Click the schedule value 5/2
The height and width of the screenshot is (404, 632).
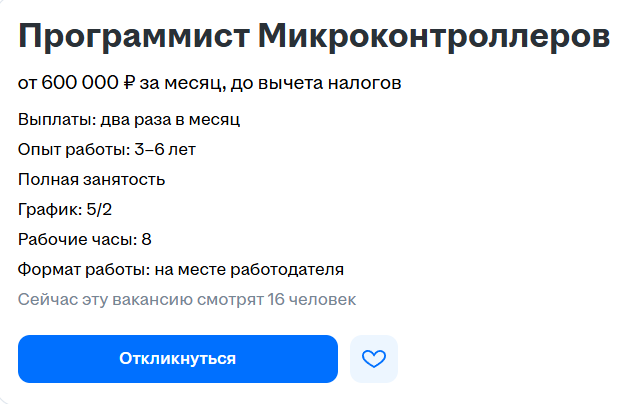point(99,210)
